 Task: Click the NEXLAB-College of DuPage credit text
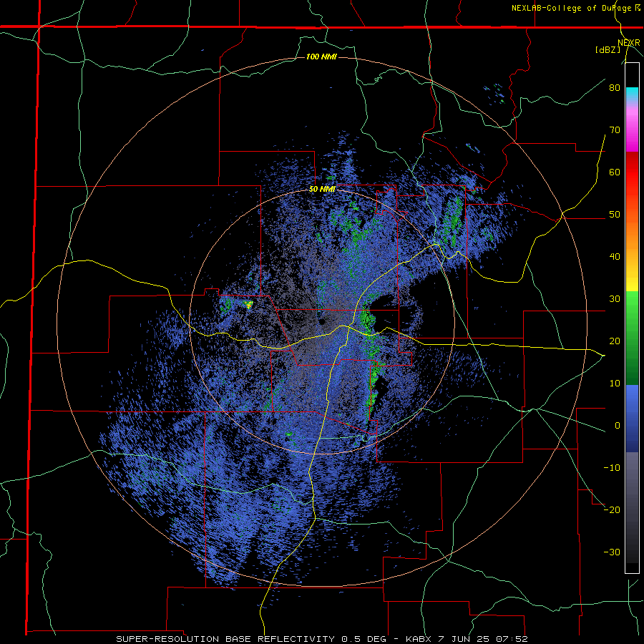point(577,8)
